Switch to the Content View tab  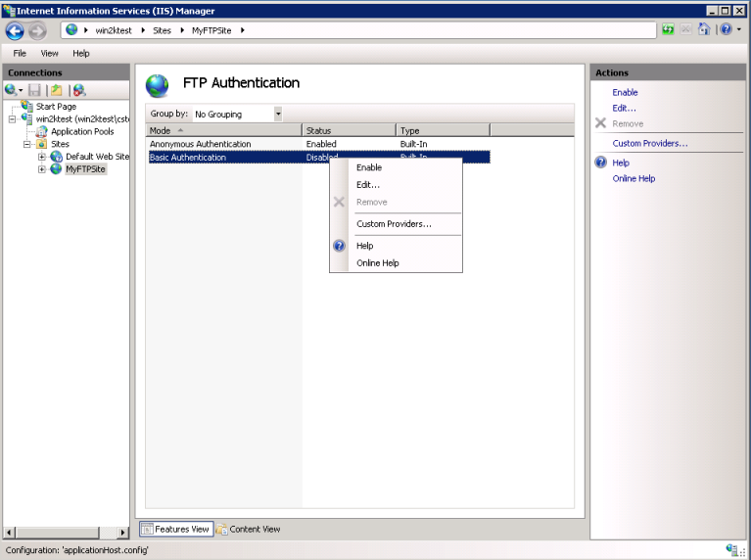coord(248,529)
